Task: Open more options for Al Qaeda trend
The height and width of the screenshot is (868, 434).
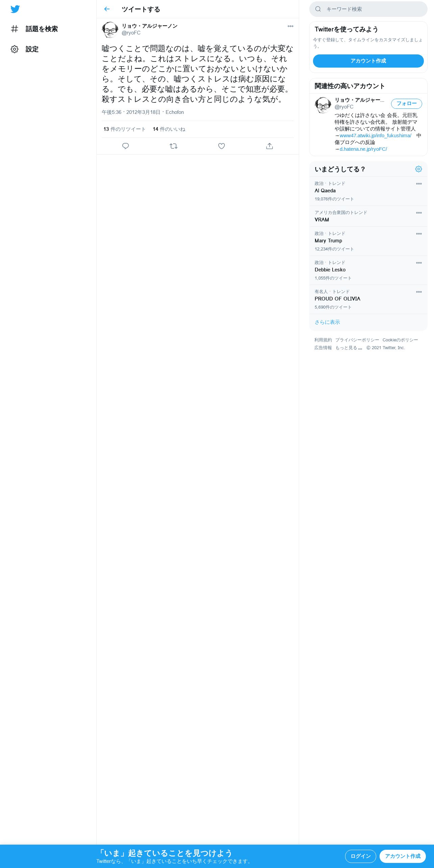Action: click(x=419, y=184)
